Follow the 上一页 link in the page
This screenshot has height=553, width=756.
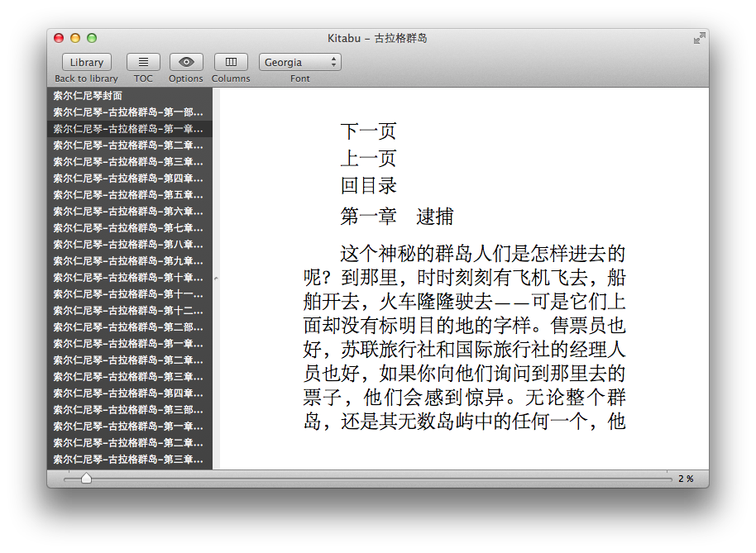(x=368, y=159)
